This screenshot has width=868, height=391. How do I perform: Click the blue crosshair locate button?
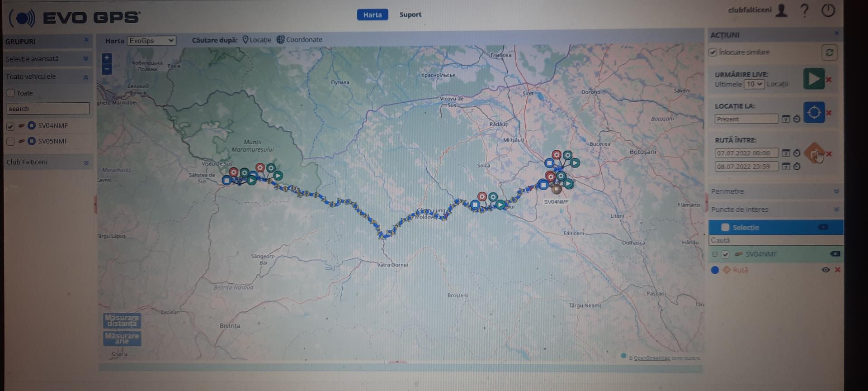(x=813, y=112)
